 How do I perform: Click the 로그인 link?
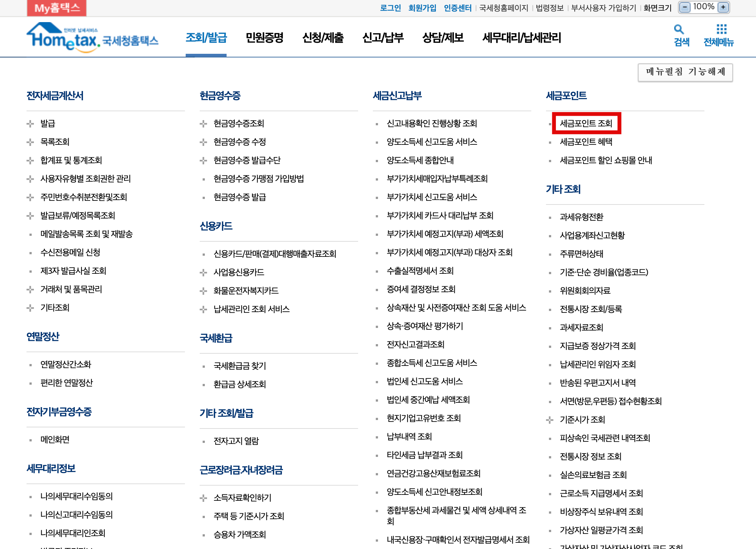[x=391, y=7]
